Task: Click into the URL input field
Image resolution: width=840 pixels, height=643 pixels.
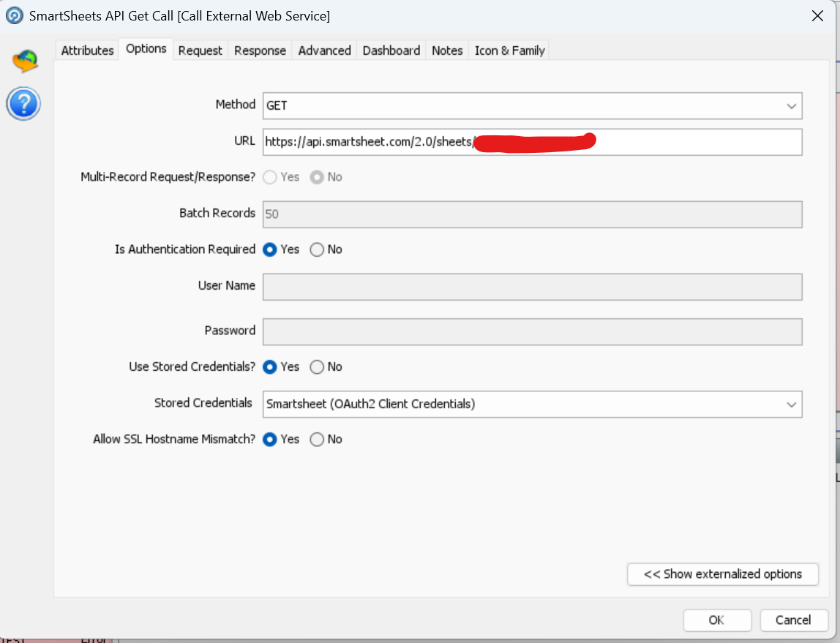Action: (532, 142)
